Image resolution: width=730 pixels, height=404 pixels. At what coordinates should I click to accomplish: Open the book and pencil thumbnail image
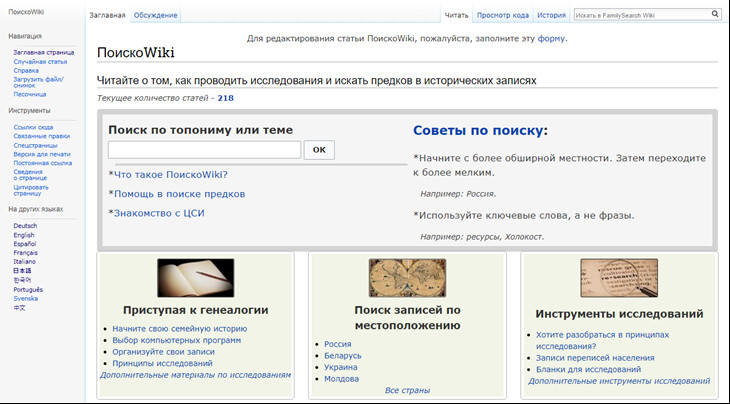[196, 278]
